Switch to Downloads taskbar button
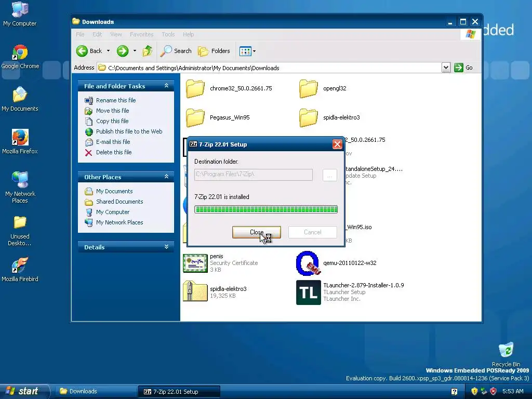The image size is (532, 399). point(96,392)
